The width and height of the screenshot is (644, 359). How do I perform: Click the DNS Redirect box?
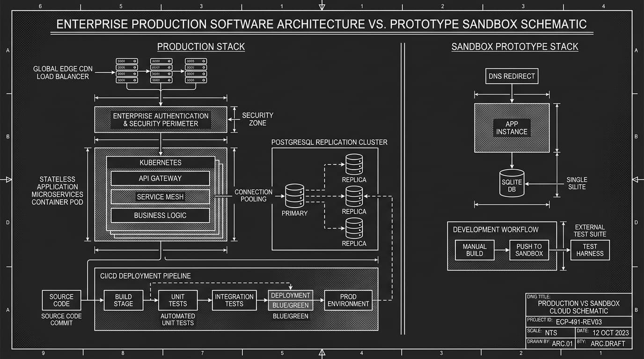pos(512,76)
